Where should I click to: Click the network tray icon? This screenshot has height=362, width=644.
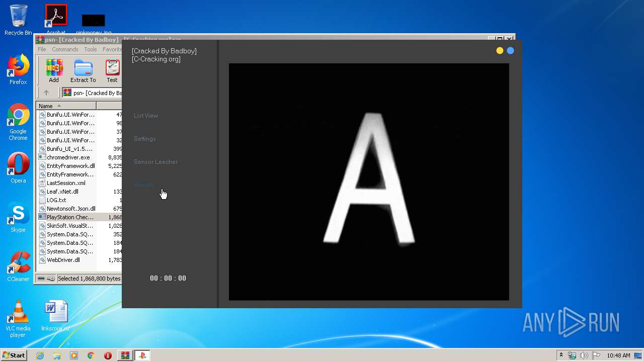point(572,355)
